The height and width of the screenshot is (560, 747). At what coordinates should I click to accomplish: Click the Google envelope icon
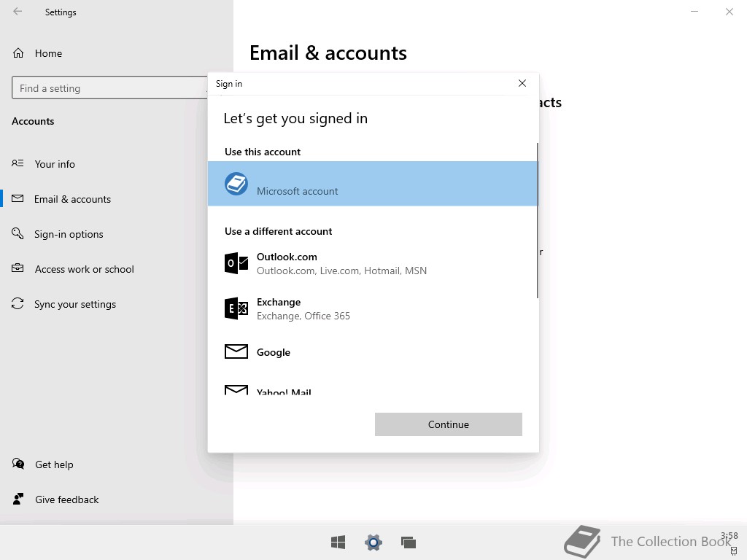(236, 351)
